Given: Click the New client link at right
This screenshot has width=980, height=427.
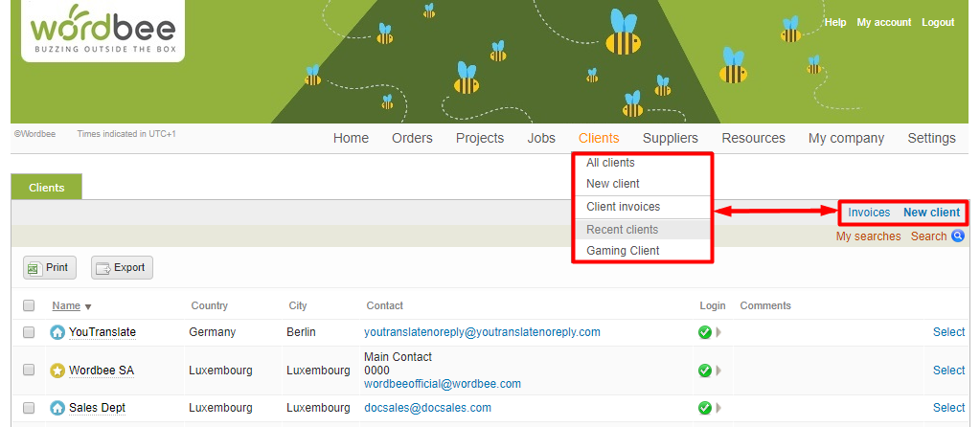Looking at the screenshot, I should click(x=931, y=213).
